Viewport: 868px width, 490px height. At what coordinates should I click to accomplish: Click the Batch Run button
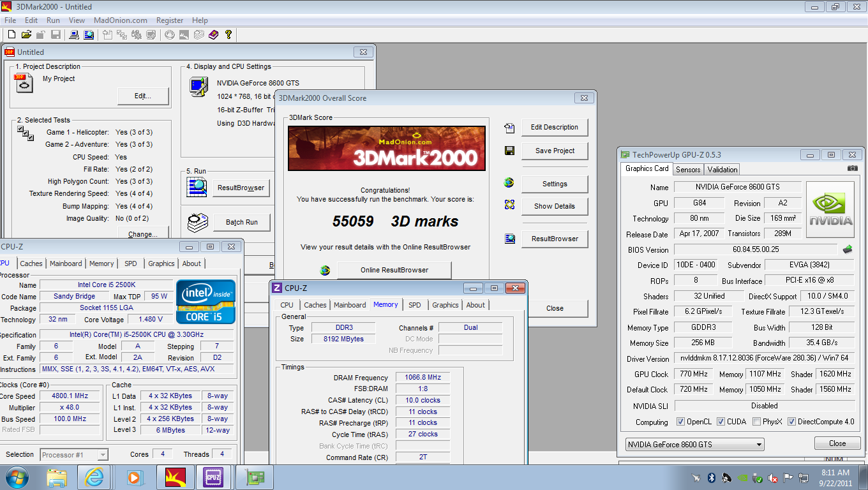pos(242,222)
